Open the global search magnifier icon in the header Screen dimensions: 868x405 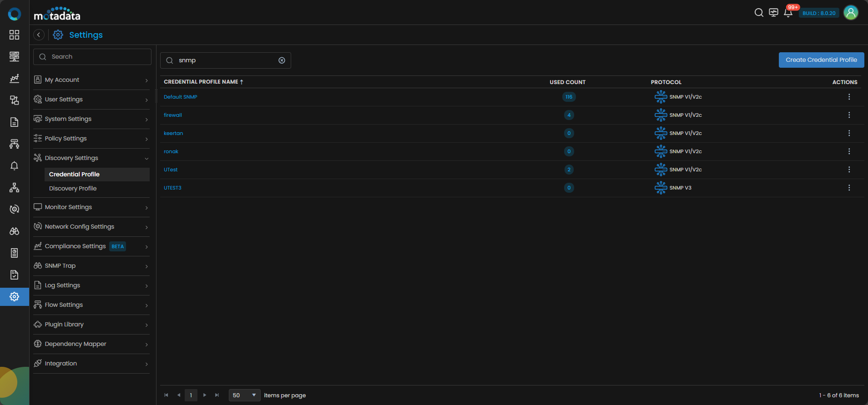(x=759, y=13)
